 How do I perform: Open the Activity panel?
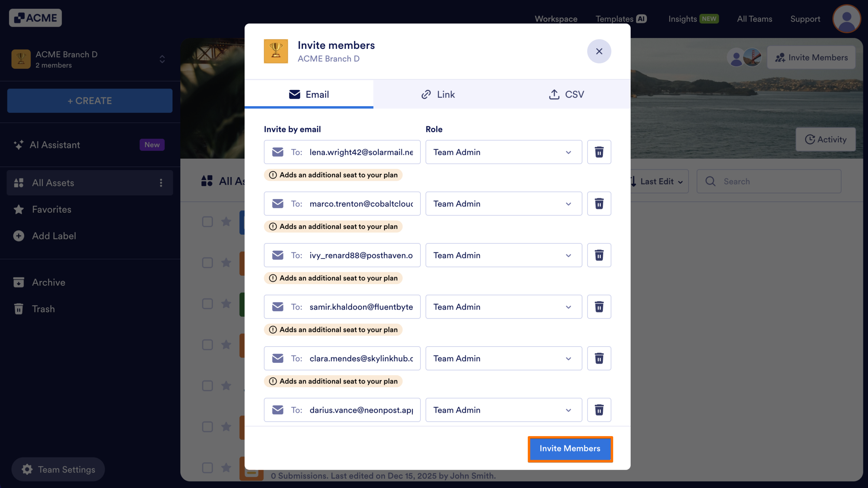pos(826,139)
